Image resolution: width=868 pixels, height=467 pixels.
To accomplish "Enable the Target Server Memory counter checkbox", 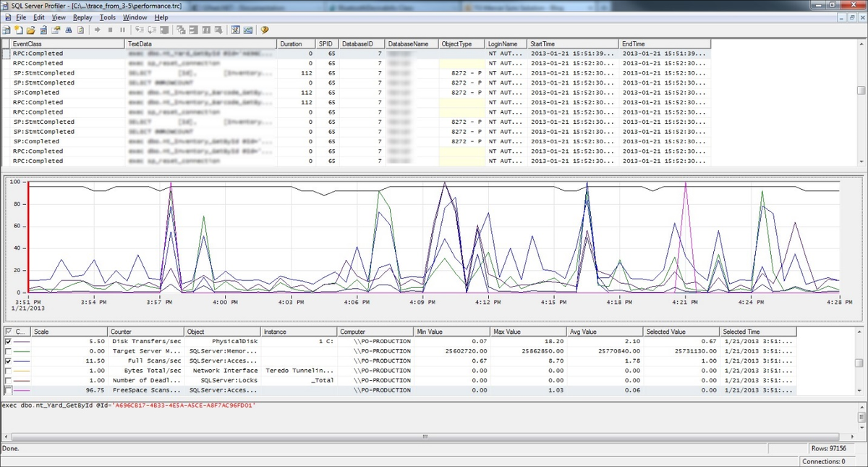I will pyautogui.click(x=9, y=350).
